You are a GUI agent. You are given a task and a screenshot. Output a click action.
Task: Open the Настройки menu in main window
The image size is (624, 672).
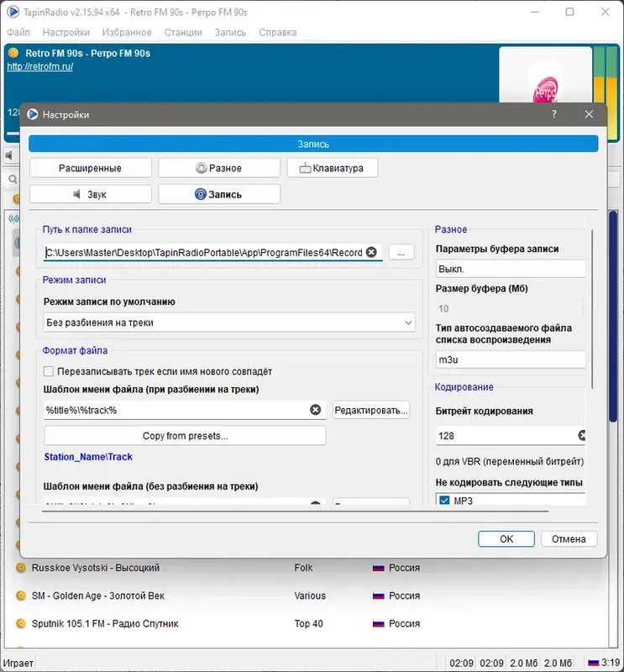66,32
